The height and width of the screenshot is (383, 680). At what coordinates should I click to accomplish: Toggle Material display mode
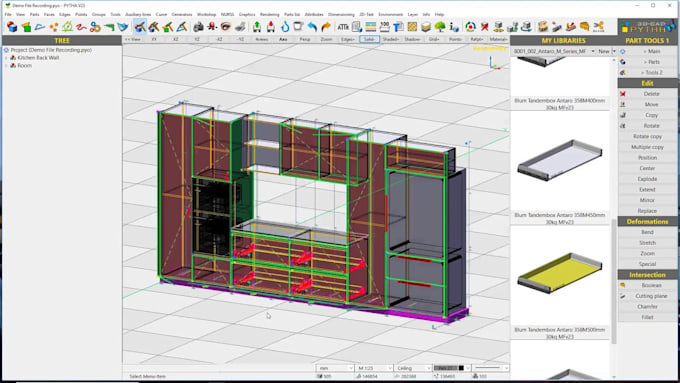click(498, 39)
